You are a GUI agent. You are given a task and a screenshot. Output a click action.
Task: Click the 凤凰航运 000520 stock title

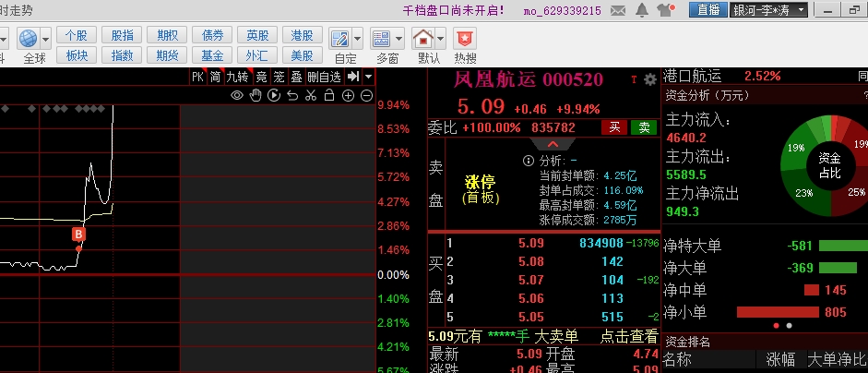[528, 79]
